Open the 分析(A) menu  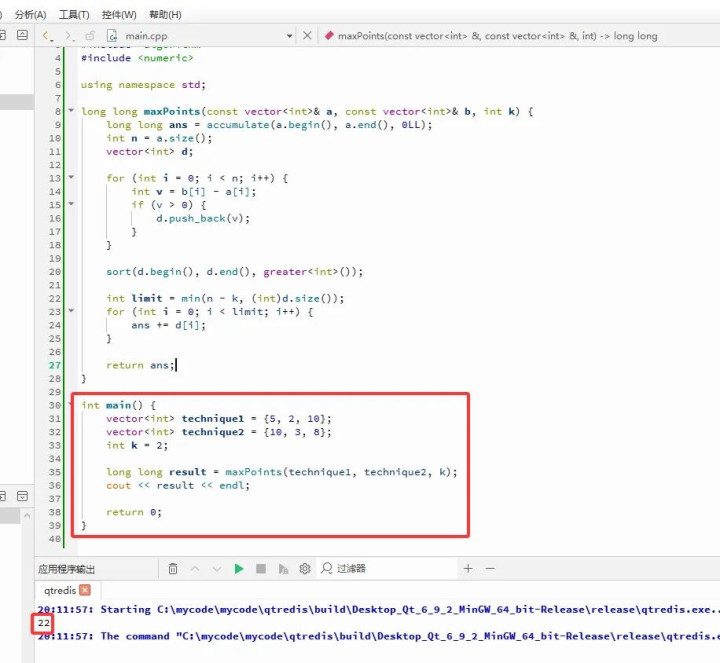30,15
